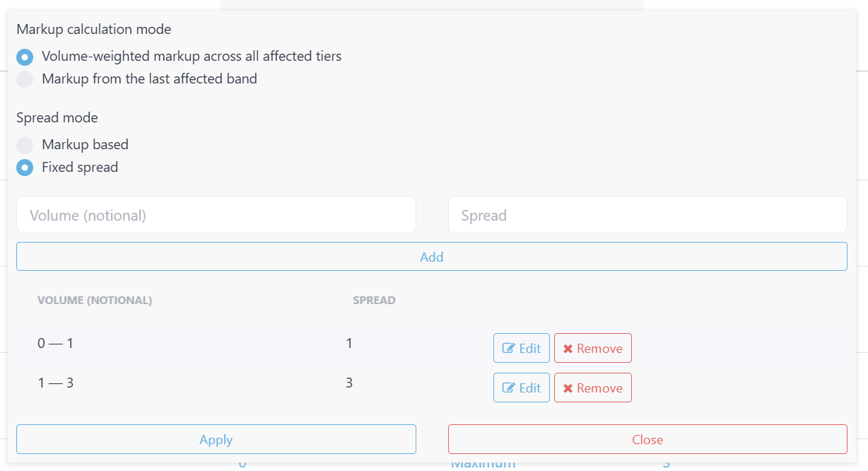Close the markup settings dialog
The image size is (868, 471).
click(x=647, y=440)
